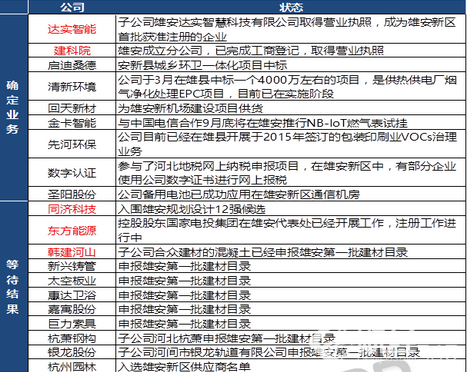Screen dimensions: 467x372
Task: Select the 公司 column header
Action: click(x=72, y=7)
